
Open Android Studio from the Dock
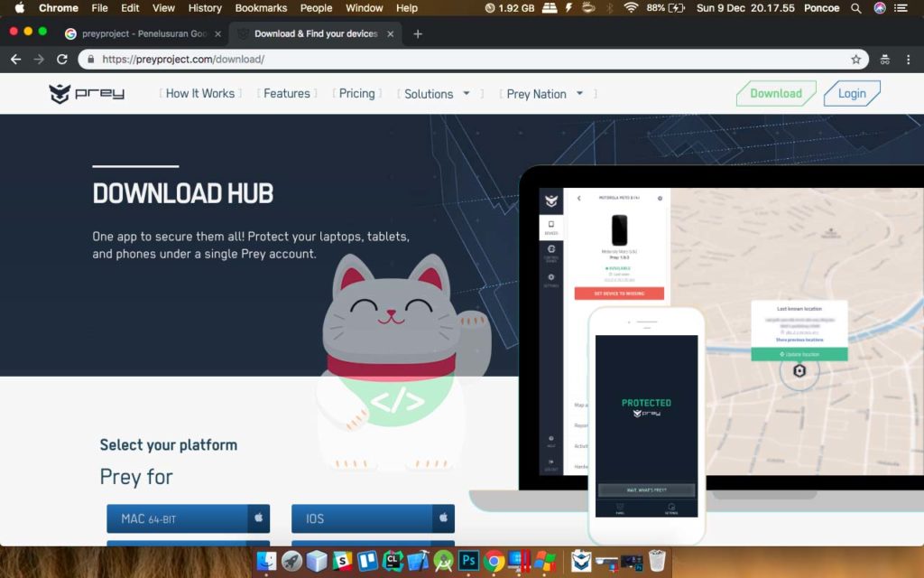(x=443, y=562)
